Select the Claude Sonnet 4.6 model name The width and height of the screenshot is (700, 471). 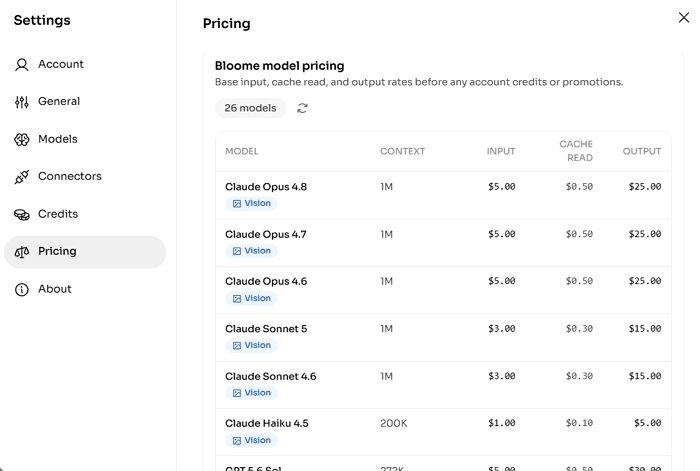(x=271, y=376)
